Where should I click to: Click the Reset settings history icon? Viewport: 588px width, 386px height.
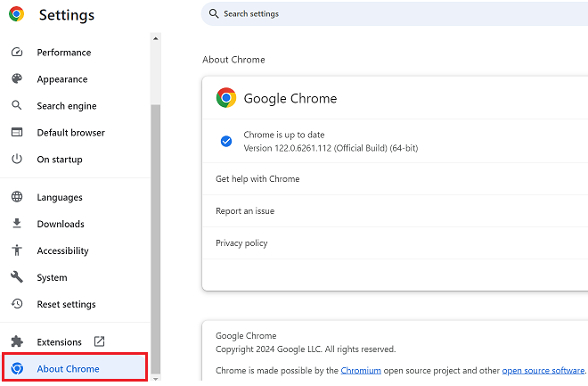click(x=16, y=304)
